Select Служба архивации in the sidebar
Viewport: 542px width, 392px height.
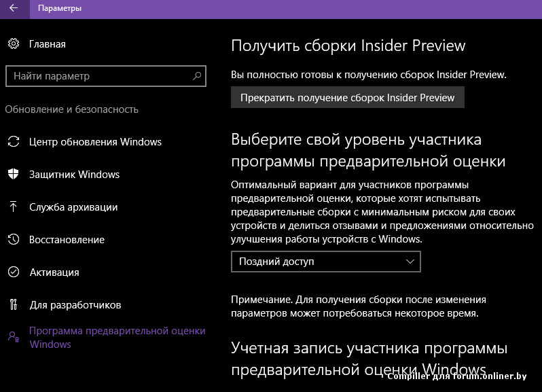click(73, 207)
